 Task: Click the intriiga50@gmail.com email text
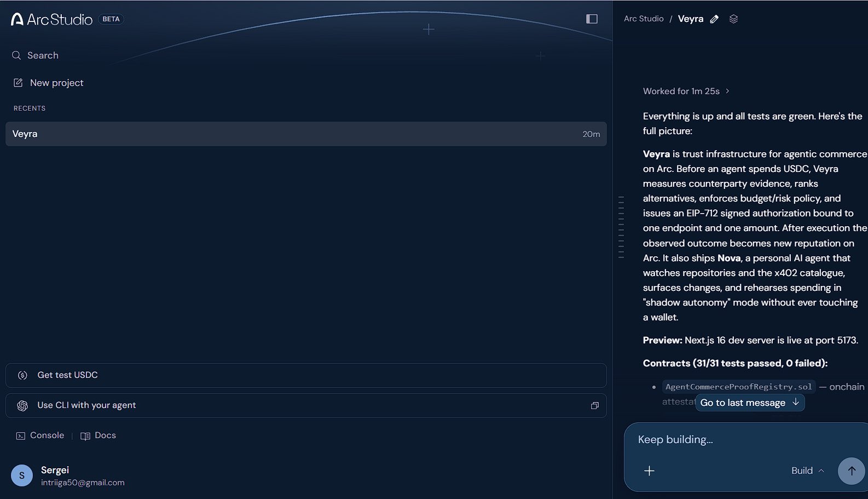pyautogui.click(x=83, y=483)
